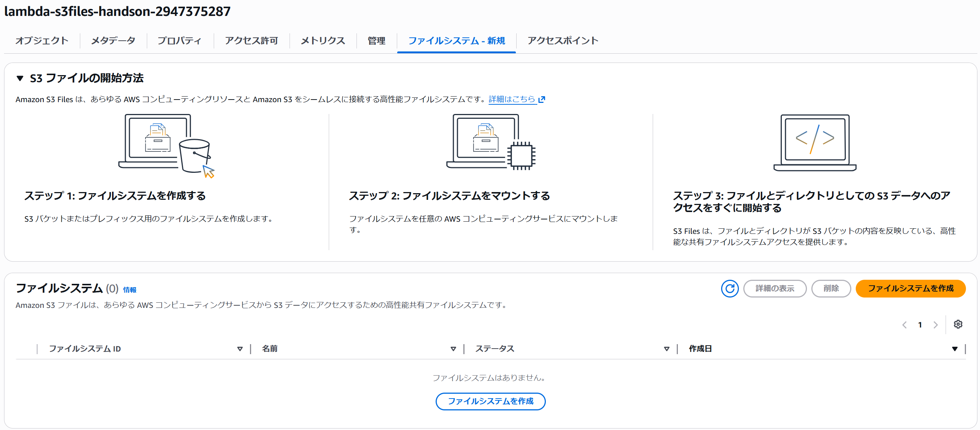Click the 名前 column header
980x430 pixels.
[x=270, y=349]
